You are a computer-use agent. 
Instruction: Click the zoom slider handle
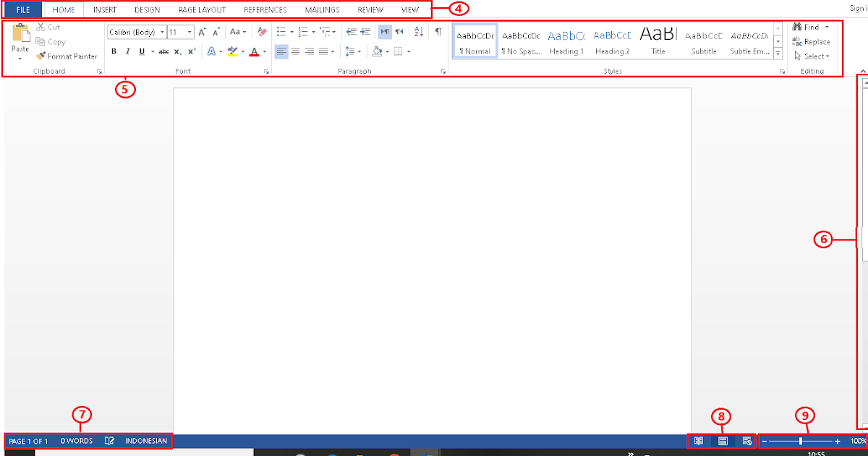pyautogui.click(x=800, y=441)
